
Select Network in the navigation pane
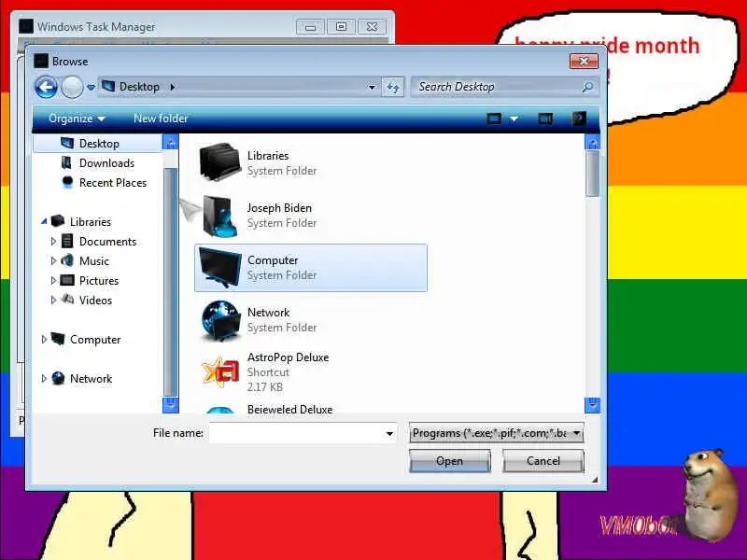point(91,379)
